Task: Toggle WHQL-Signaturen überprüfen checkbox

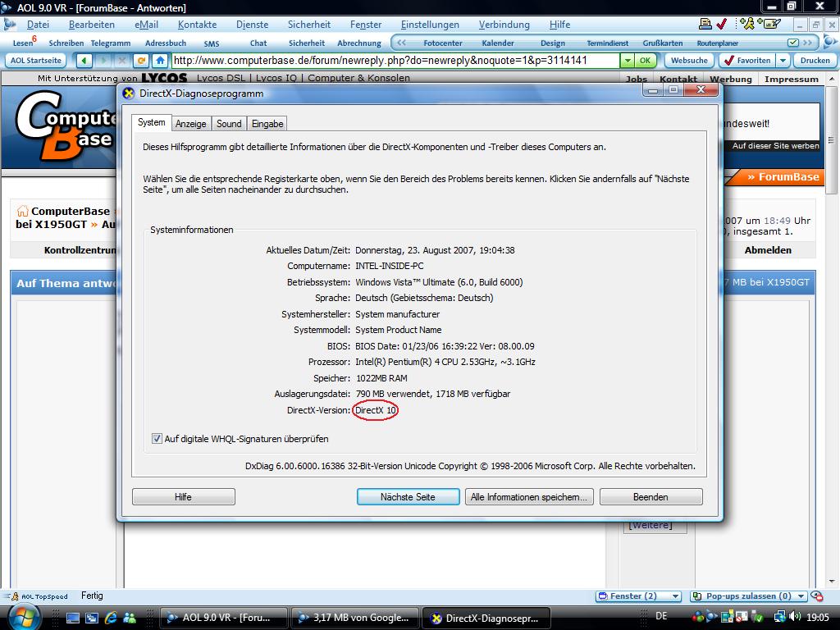Action: [157, 439]
